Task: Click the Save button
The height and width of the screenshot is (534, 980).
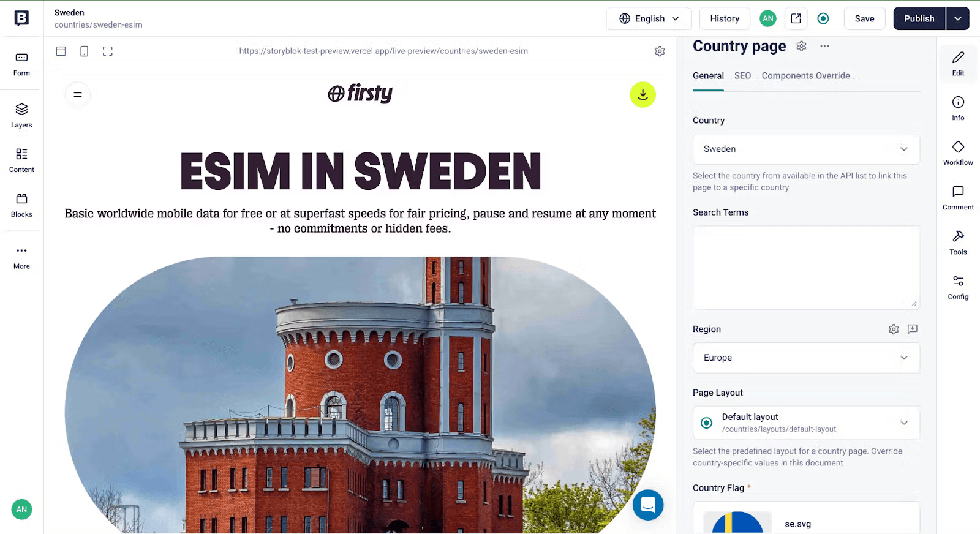Action: click(x=864, y=18)
